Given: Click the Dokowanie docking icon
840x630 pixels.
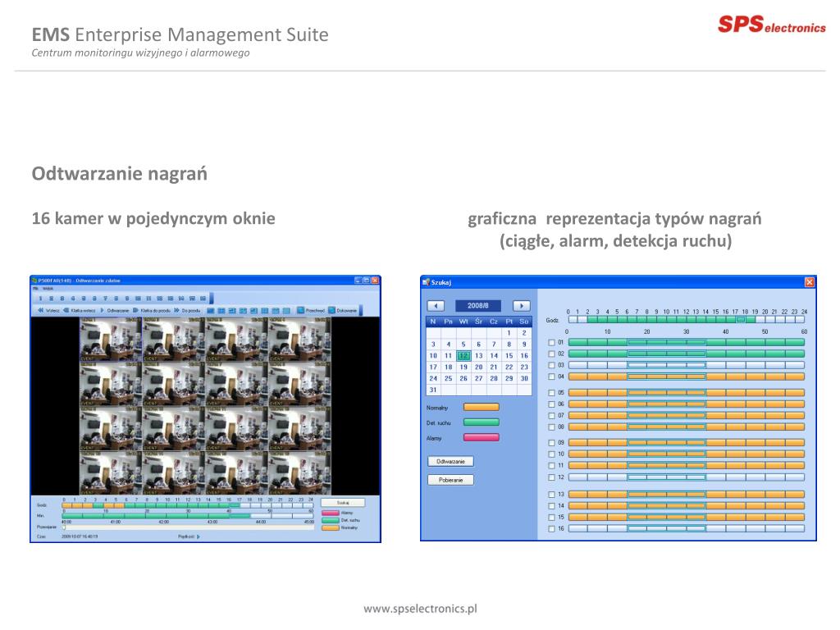Looking at the screenshot, I should (x=331, y=310).
